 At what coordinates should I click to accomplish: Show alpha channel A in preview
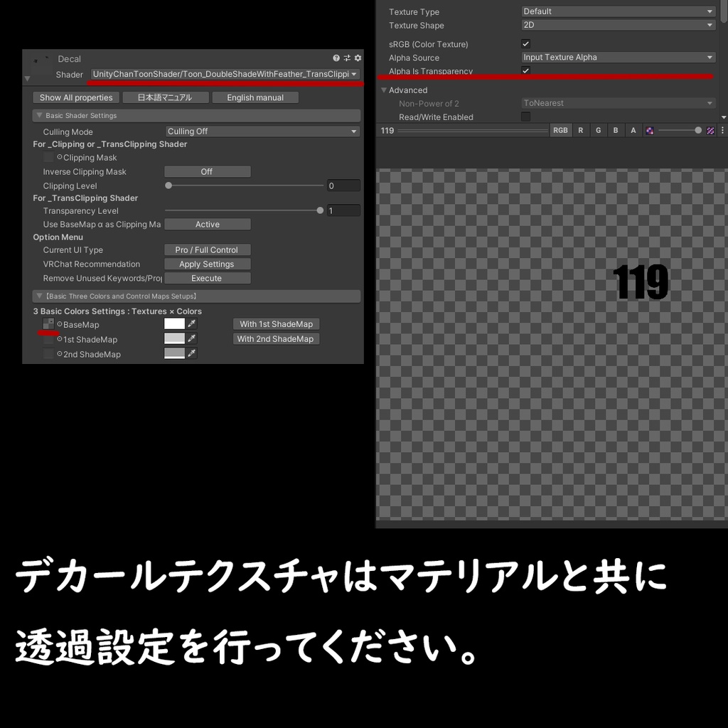[633, 131]
